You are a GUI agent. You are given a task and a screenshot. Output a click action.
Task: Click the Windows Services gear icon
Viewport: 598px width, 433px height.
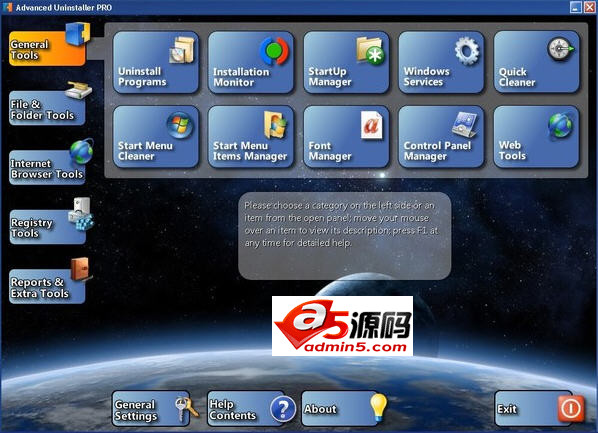(x=467, y=51)
